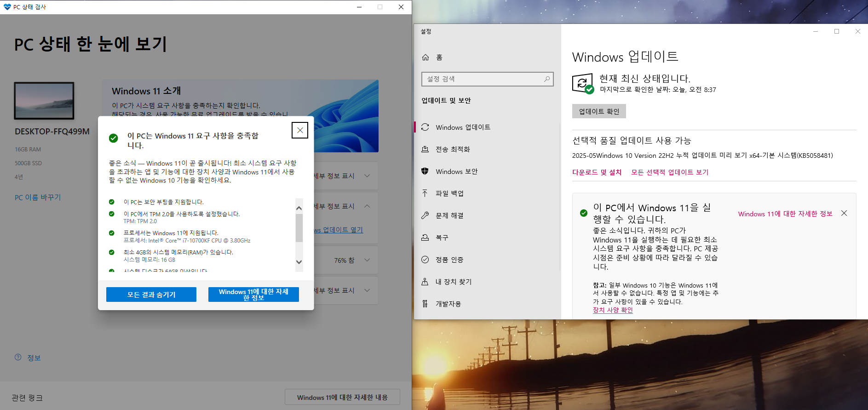This screenshot has width=868, height=410.
Task: Dismiss the Windows 11 banner in Windows Update
Action: pos(844,213)
